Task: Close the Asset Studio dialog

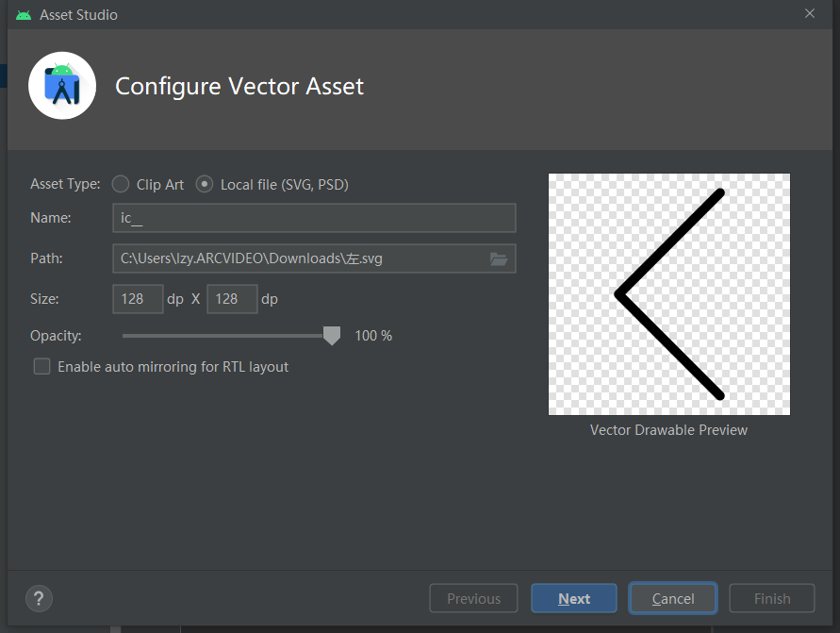Action: [x=812, y=13]
